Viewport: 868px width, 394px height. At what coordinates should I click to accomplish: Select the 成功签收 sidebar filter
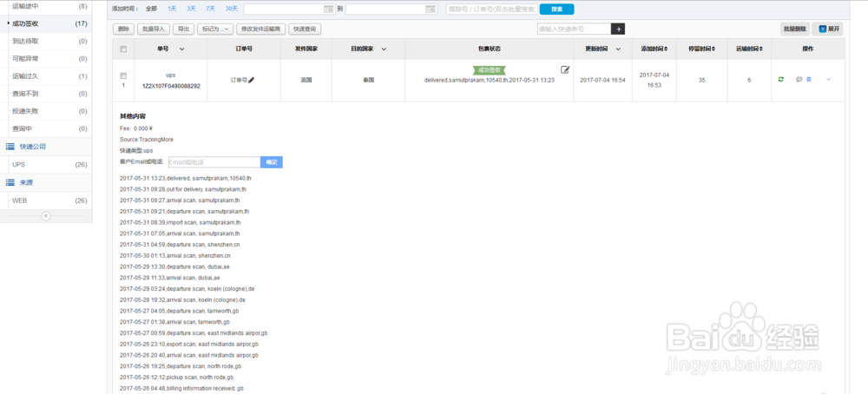tap(46, 23)
